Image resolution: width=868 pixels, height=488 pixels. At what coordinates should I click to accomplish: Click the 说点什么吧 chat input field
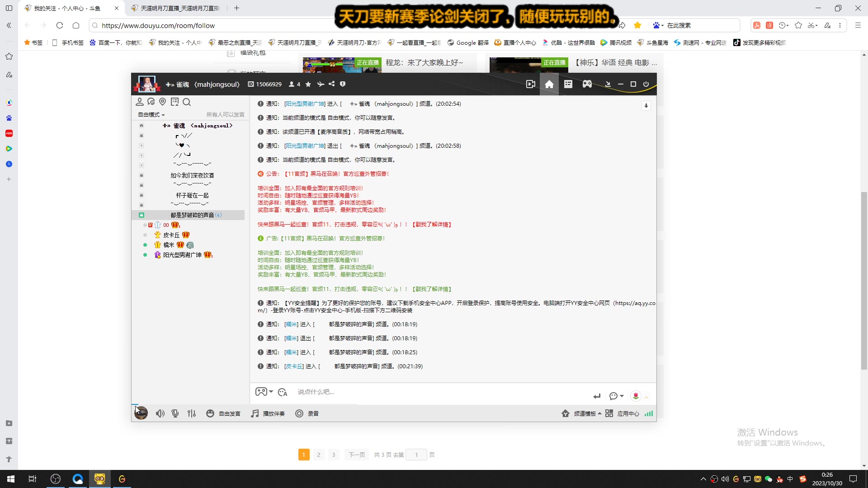407,392
